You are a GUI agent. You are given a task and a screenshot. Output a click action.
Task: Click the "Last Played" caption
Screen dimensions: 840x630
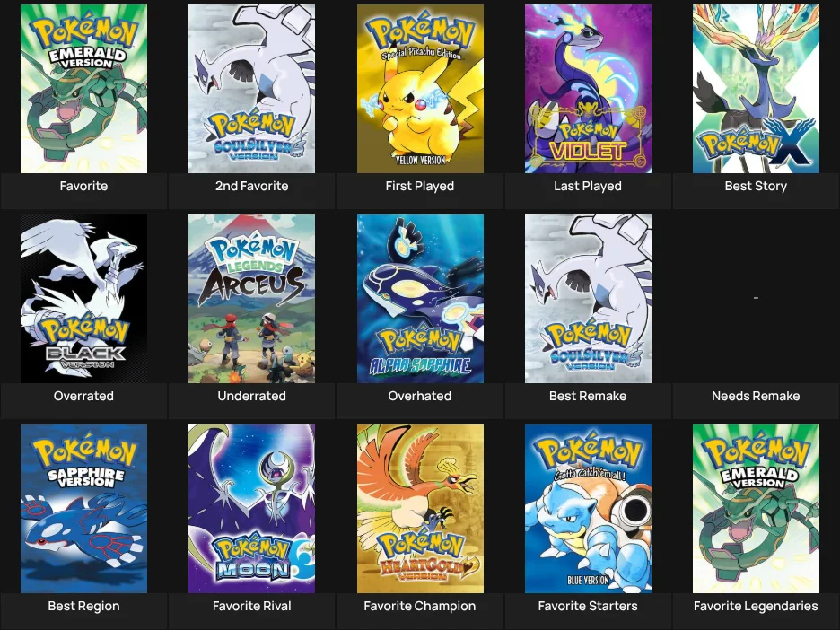tap(588, 186)
